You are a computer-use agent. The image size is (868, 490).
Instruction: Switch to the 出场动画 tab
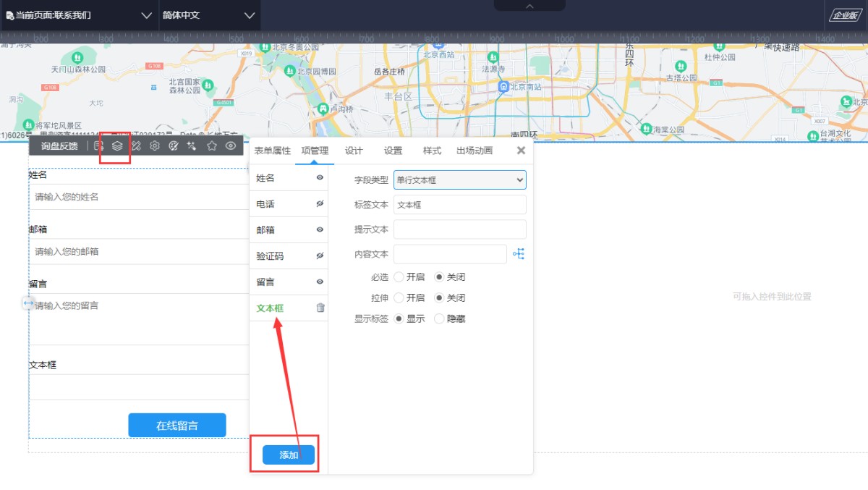pyautogui.click(x=475, y=151)
